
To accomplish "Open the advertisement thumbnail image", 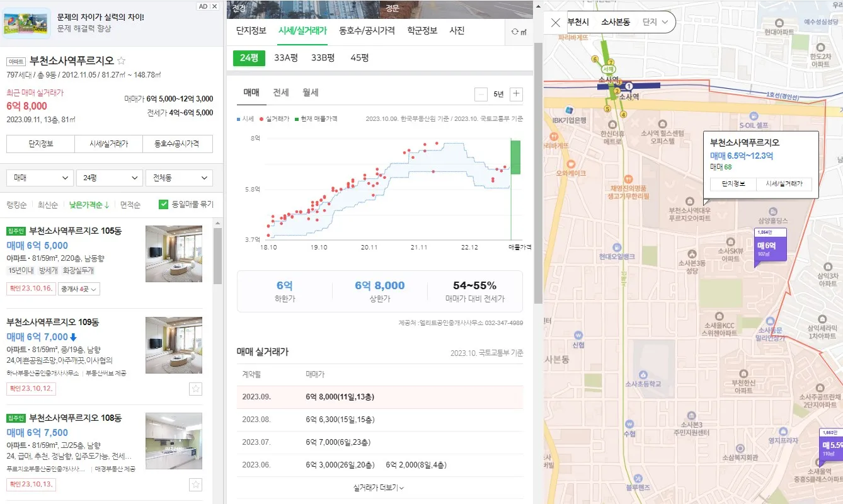I will point(26,23).
